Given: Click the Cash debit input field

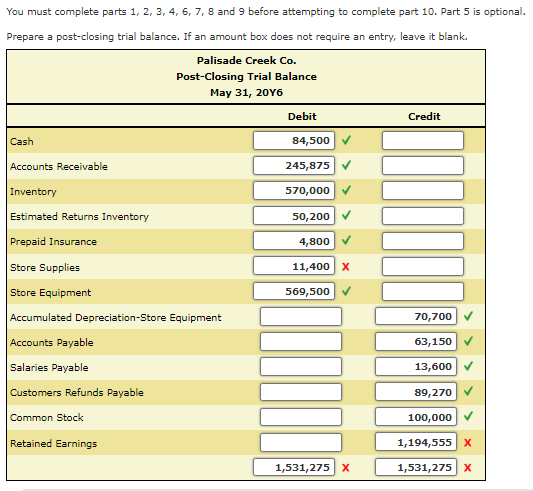Looking at the screenshot, I should (x=294, y=140).
